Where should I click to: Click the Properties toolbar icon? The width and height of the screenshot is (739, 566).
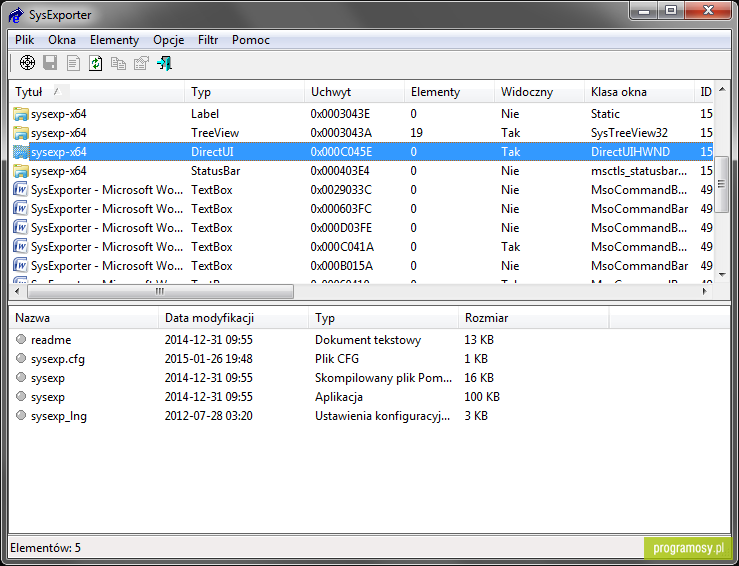coord(141,63)
